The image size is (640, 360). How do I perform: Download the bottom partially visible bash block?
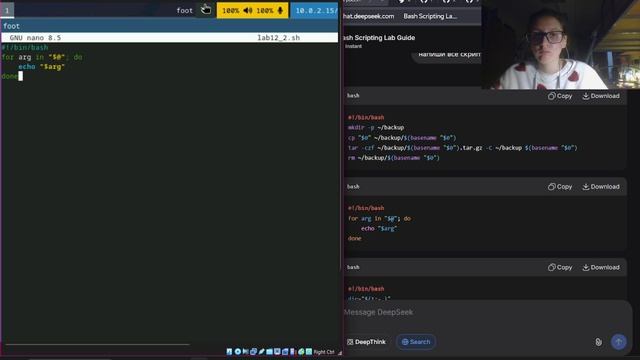click(x=601, y=267)
